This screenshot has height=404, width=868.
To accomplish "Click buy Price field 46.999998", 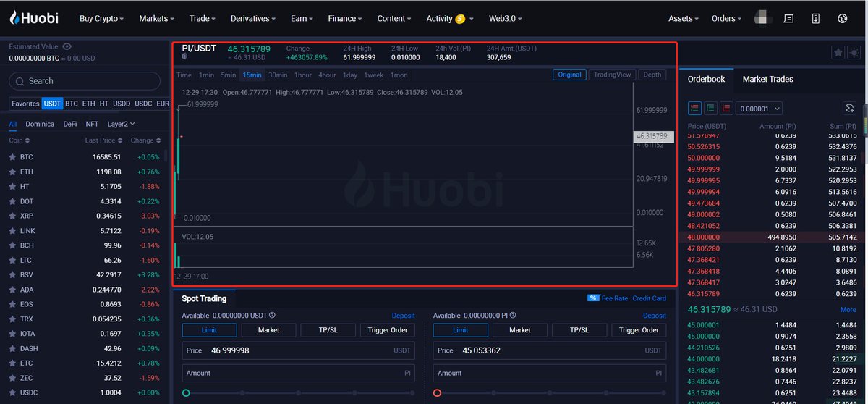I will coord(299,350).
